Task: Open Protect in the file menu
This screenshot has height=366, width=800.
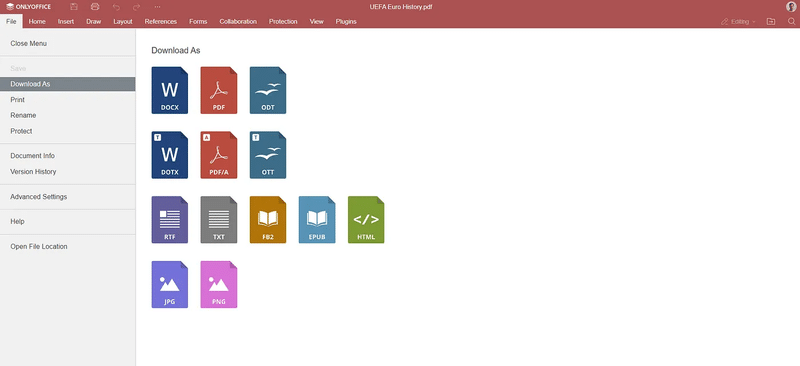Action: pos(67,131)
